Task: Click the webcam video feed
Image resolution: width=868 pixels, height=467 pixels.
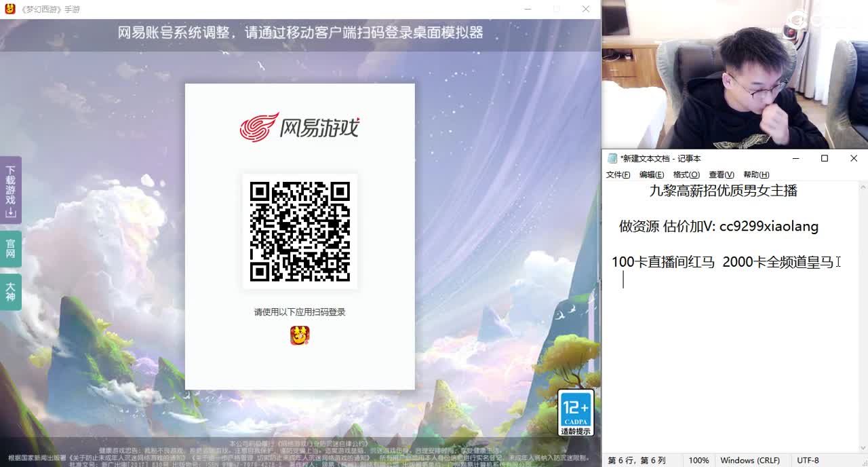Action: tap(735, 75)
